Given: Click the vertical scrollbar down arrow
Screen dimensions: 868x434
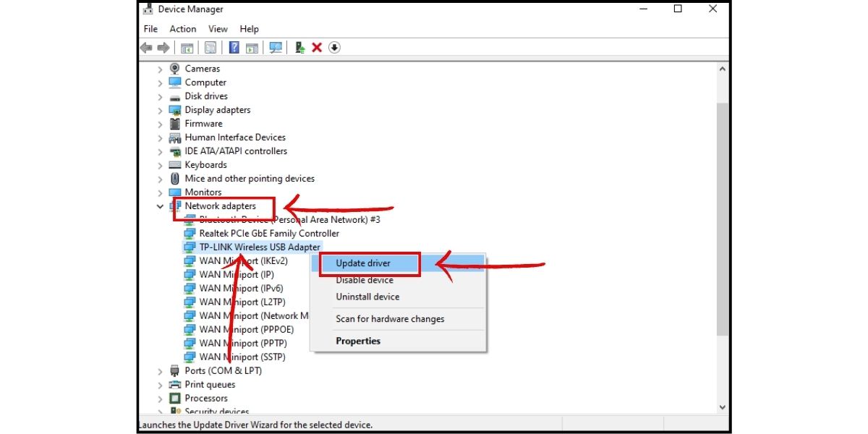Looking at the screenshot, I should pyautogui.click(x=722, y=407).
